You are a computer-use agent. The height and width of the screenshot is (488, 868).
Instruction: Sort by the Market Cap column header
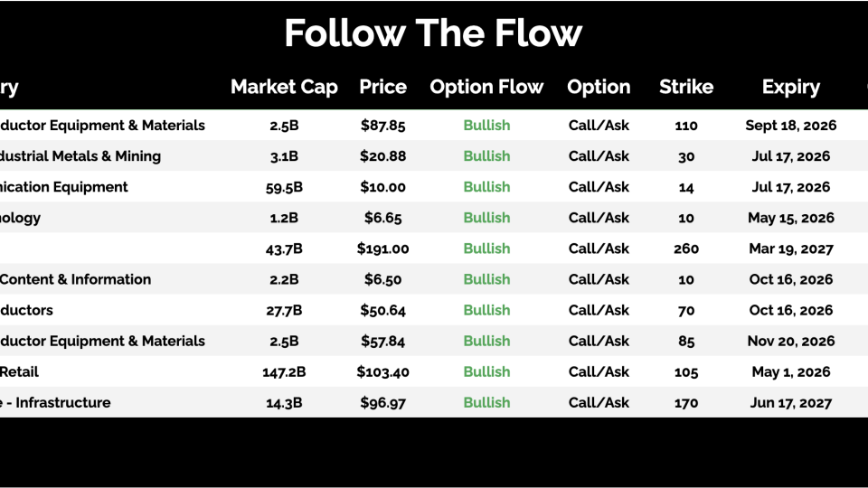(x=284, y=88)
